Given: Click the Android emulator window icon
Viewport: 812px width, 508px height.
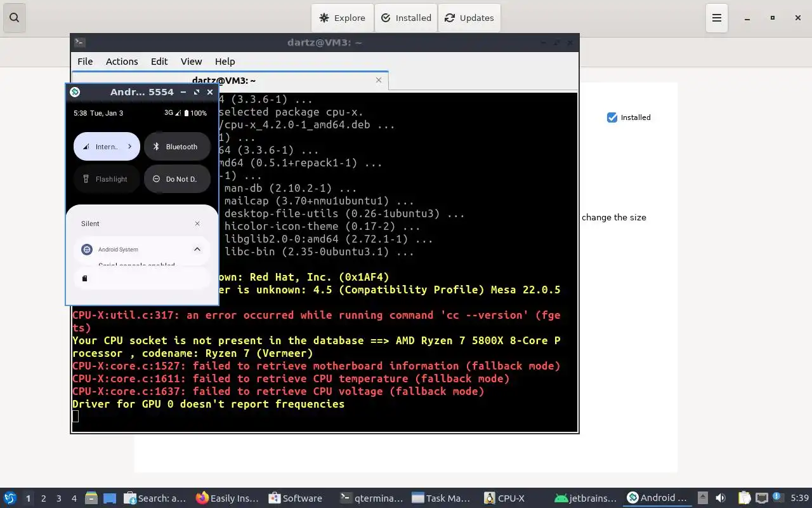Looking at the screenshot, I should (75, 92).
